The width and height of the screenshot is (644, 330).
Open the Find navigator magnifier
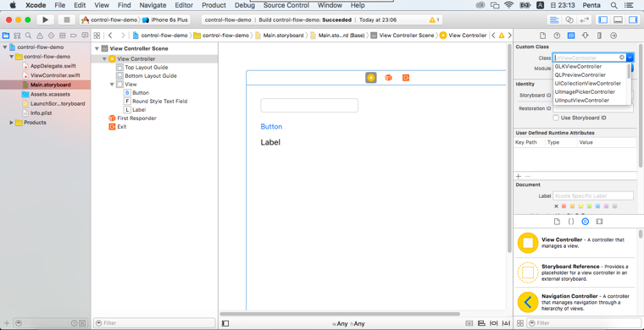[x=28, y=36]
